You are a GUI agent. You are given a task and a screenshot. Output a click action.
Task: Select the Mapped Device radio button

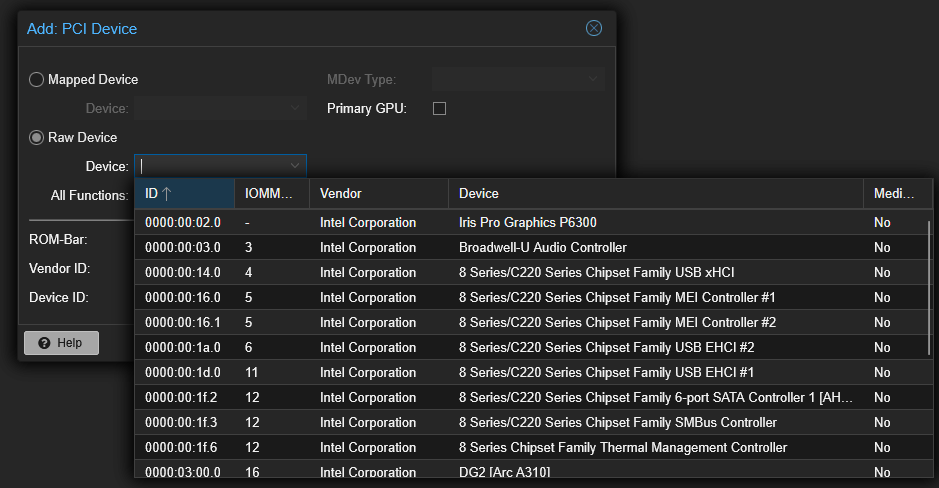tap(37, 80)
